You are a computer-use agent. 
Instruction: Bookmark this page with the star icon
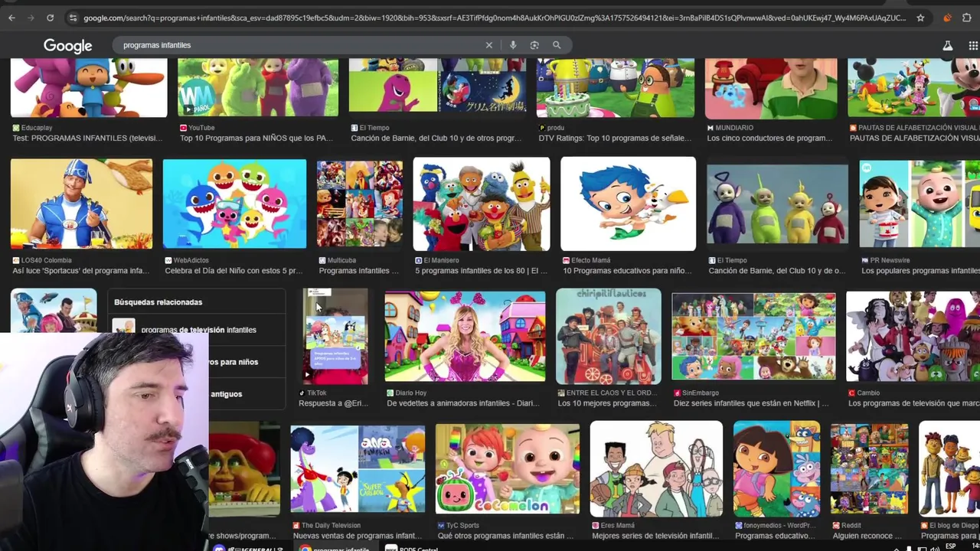point(920,18)
